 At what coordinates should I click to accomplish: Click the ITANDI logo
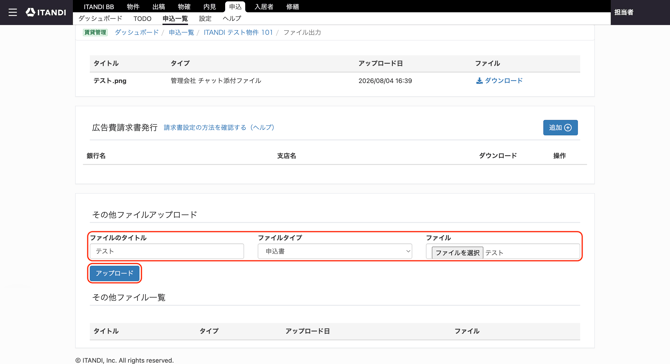click(x=46, y=12)
